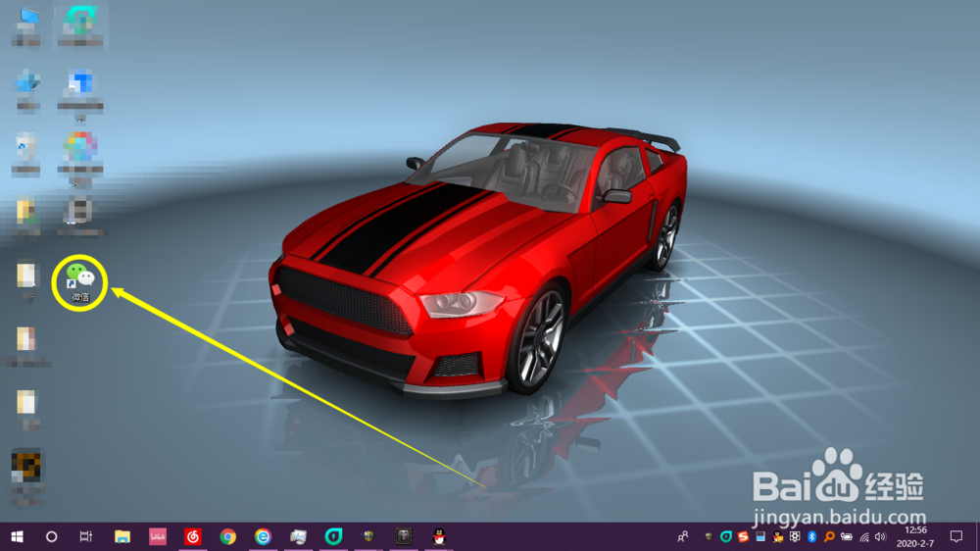Launch the pink bilibili app on taskbar

point(158,536)
